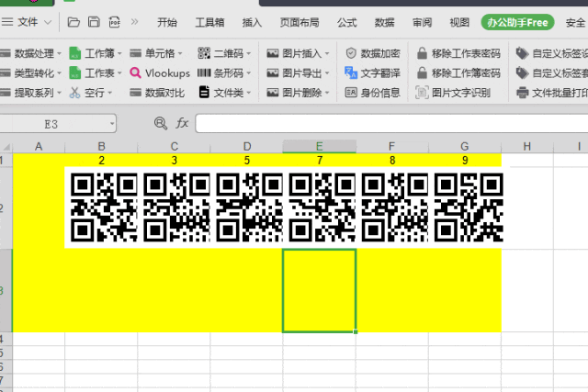The image size is (588, 392).
Task: Click the 文件类 document icon
Action: 204,92
